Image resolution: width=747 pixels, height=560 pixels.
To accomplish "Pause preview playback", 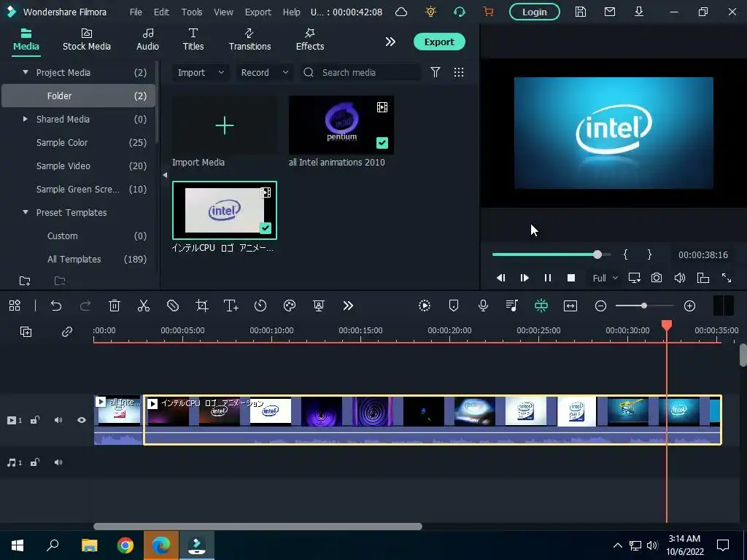I will tap(548, 278).
